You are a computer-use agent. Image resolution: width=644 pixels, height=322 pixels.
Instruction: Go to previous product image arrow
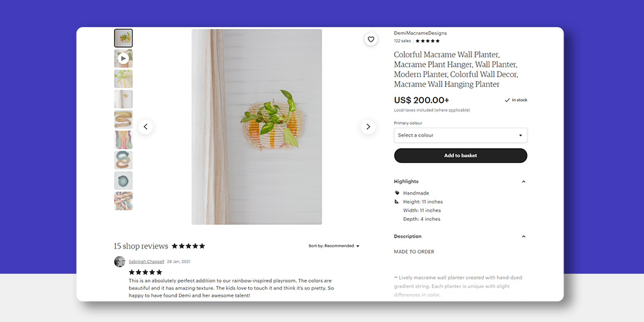(146, 127)
